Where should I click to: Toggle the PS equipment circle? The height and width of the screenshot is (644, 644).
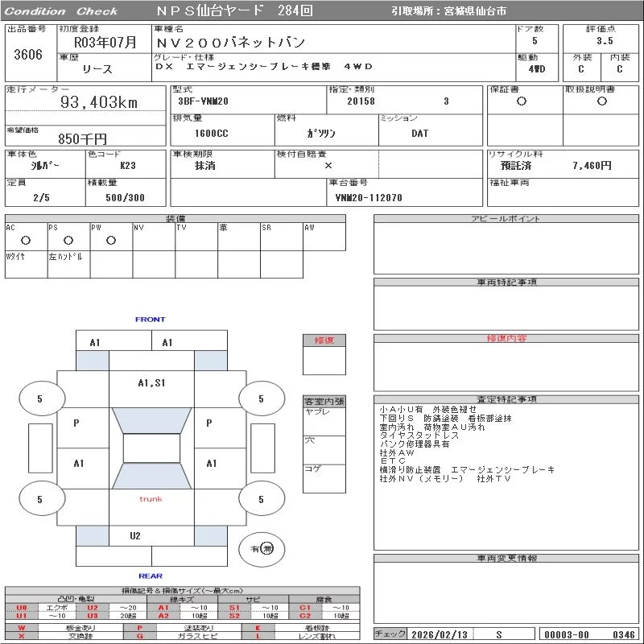pos(68,240)
